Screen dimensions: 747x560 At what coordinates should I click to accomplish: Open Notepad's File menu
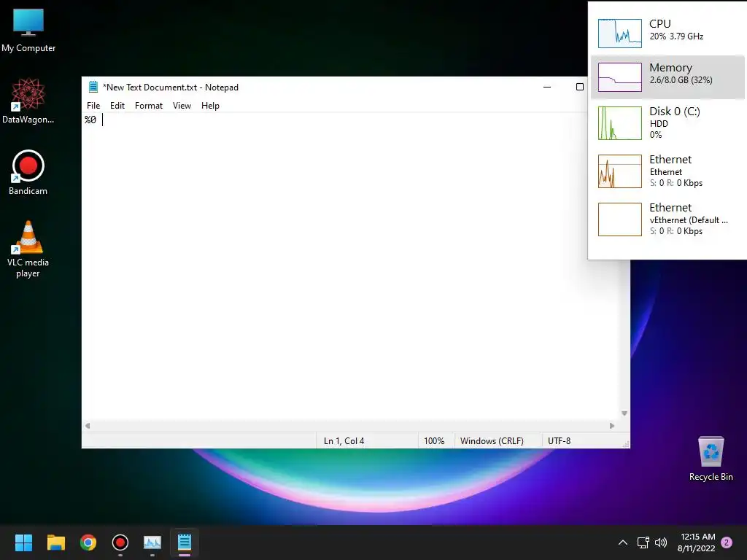(x=93, y=106)
